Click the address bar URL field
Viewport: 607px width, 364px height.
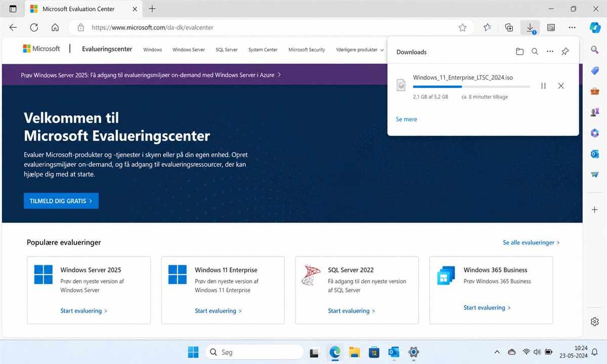tap(271, 28)
